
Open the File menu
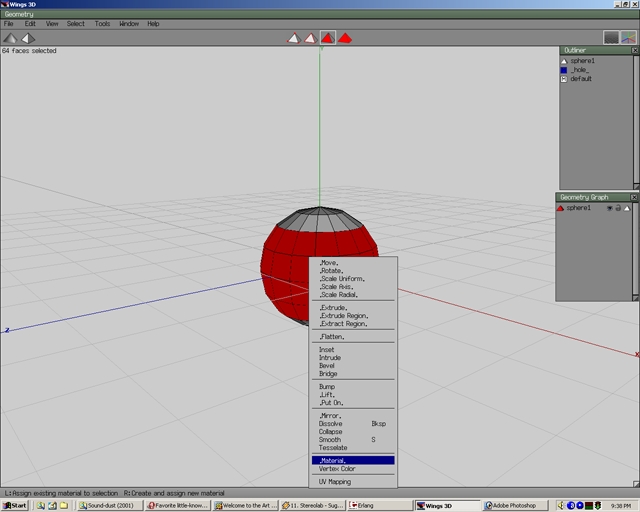coord(9,24)
